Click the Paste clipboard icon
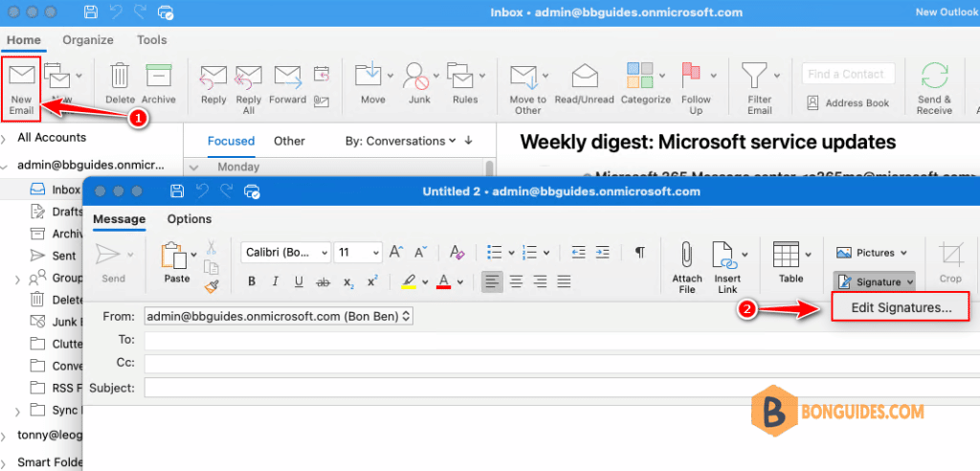Image resolution: width=980 pixels, height=471 pixels. (x=174, y=256)
